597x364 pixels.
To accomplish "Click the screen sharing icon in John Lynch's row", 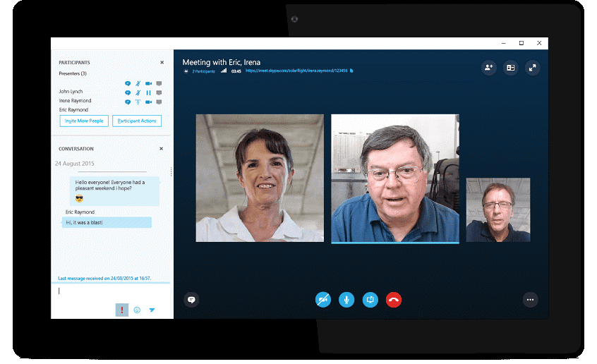I will tap(159, 93).
